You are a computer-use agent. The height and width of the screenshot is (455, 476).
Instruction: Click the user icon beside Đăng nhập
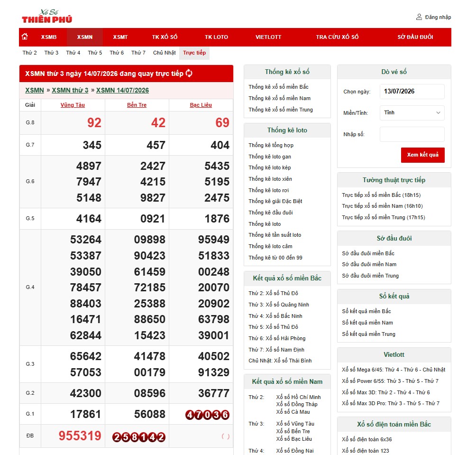tap(419, 17)
